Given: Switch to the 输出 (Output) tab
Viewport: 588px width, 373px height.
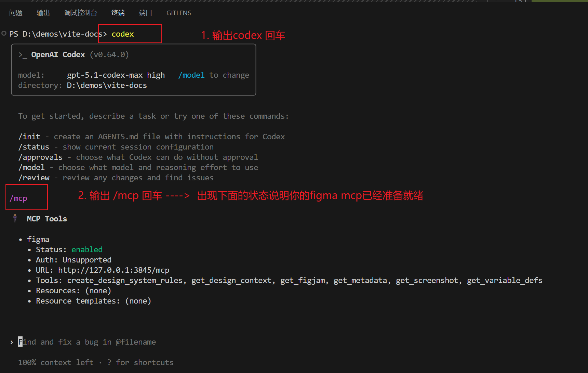Looking at the screenshot, I should coord(43,13).
